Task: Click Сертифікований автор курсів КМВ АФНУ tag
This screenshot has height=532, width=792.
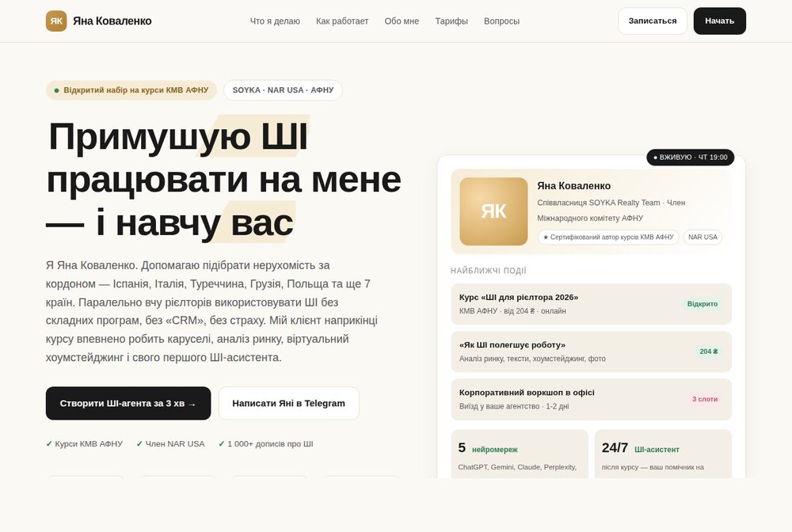Action: (608, 237)
